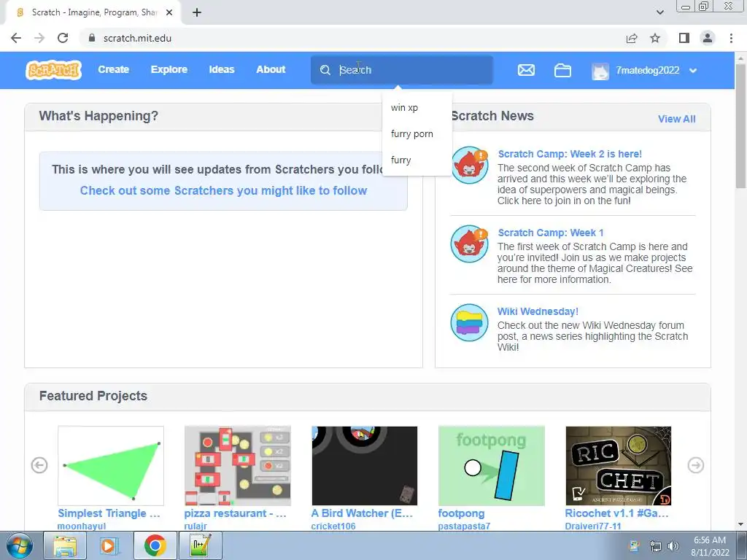Screen dimensions: 747x560
Task: Visit author cricket106's profile
Action: (333, 526)
